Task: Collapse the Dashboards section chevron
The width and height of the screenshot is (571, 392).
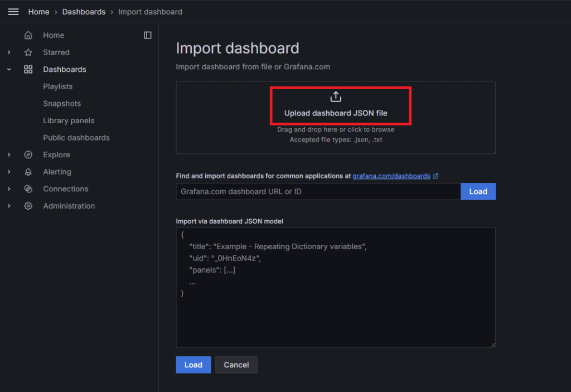Action: click(x=9, y=69)
